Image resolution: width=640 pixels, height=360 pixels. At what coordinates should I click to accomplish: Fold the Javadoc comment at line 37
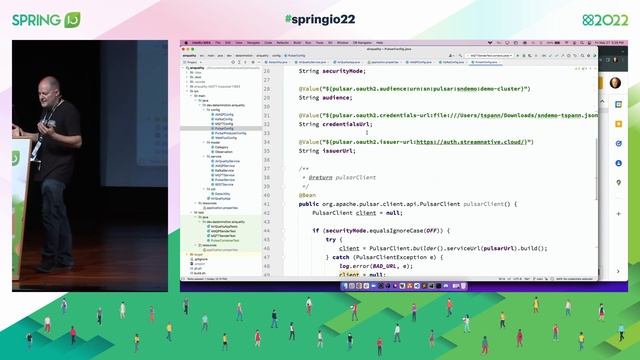(x=284, y=169)
